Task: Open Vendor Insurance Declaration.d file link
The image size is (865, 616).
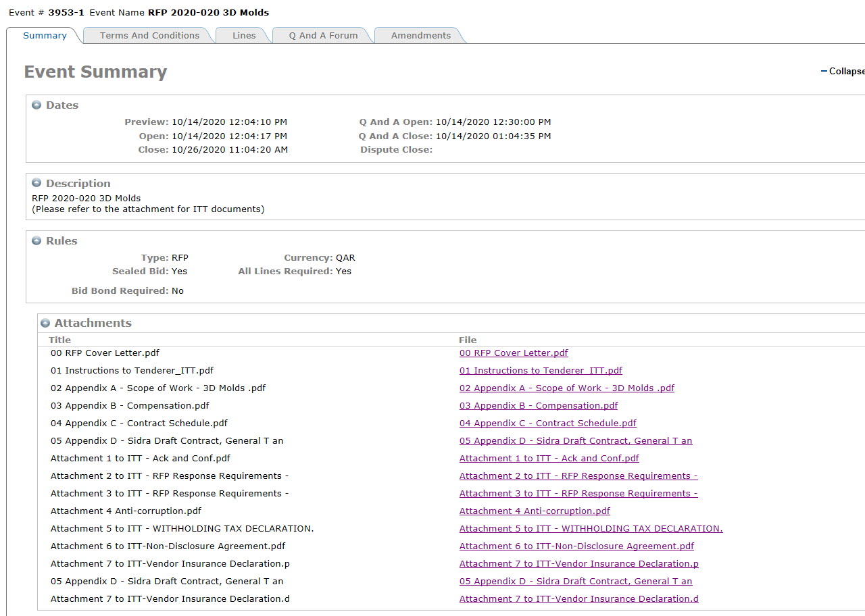Action: (579, 598)
